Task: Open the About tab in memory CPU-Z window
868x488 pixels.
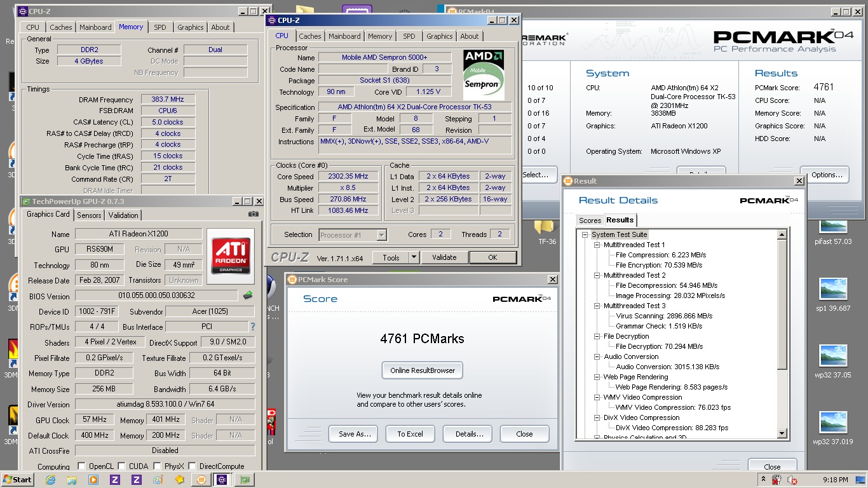Action: point(220,27)
